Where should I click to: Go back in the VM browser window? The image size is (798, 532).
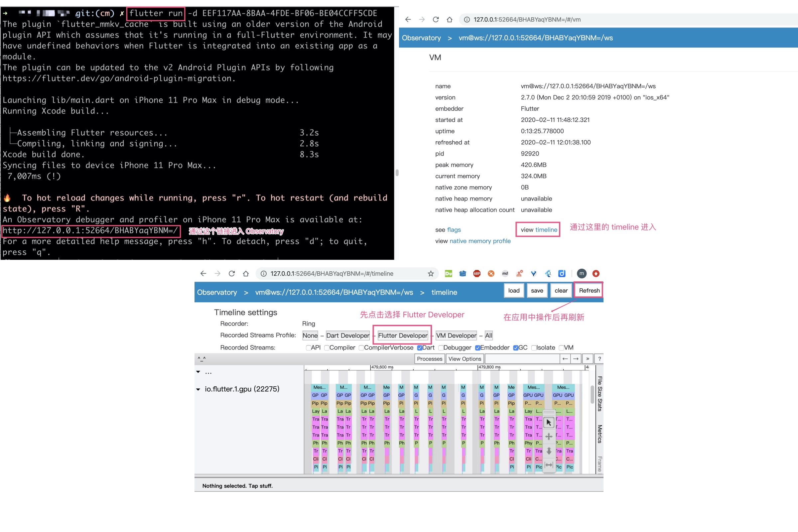408,19
